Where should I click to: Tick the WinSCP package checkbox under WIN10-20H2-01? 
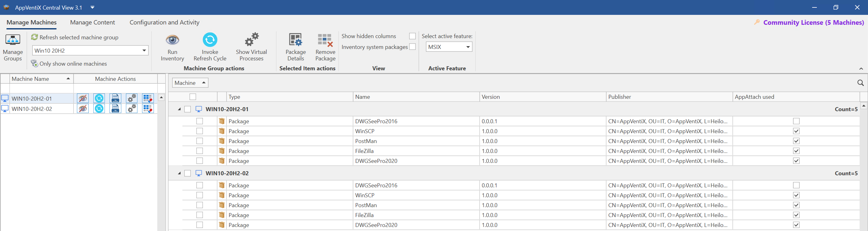point(199,131)
